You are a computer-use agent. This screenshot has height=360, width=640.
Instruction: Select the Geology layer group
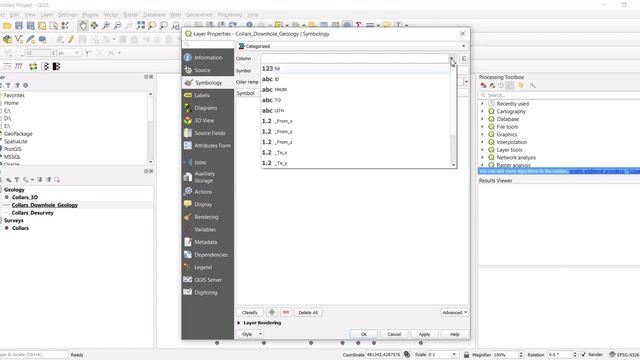pyautogui.click(x=14, y=190)
